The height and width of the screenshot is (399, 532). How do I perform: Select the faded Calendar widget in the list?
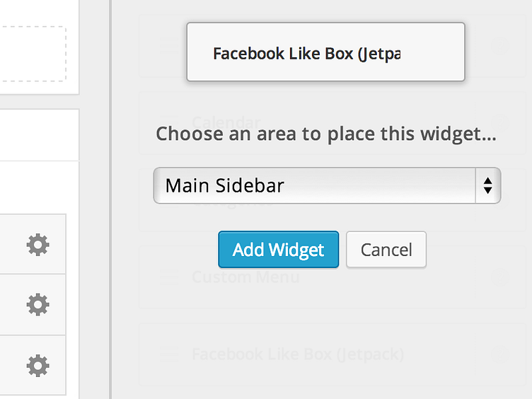point(226,122)
